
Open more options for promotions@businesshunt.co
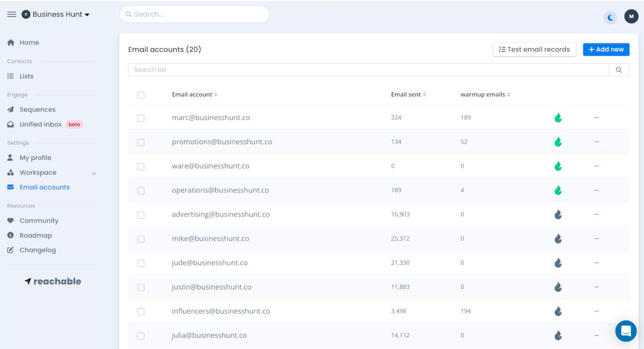click(x=596, y=142)
